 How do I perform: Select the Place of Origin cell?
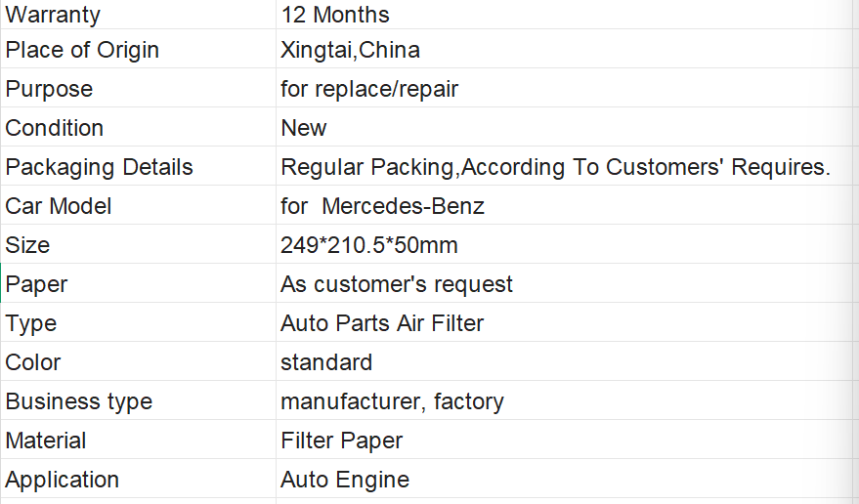138,49
